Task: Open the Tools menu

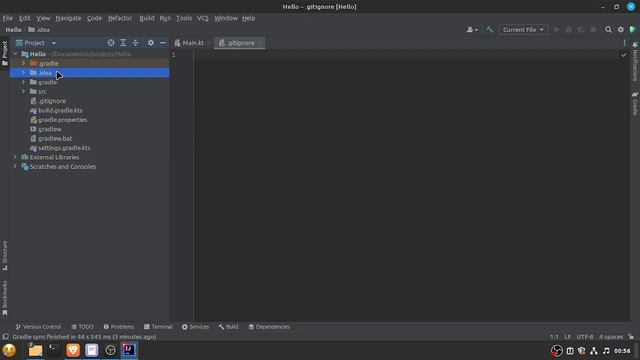Action: 184,18
